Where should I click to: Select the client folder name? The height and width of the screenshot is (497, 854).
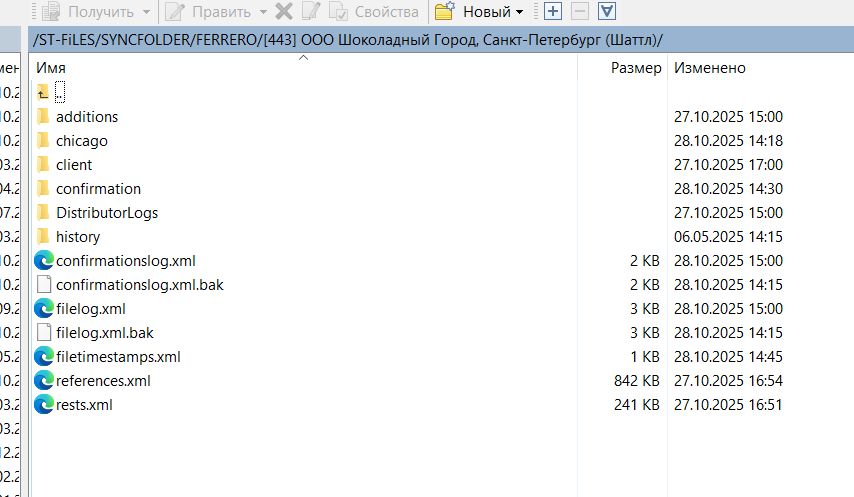point(74,164)
